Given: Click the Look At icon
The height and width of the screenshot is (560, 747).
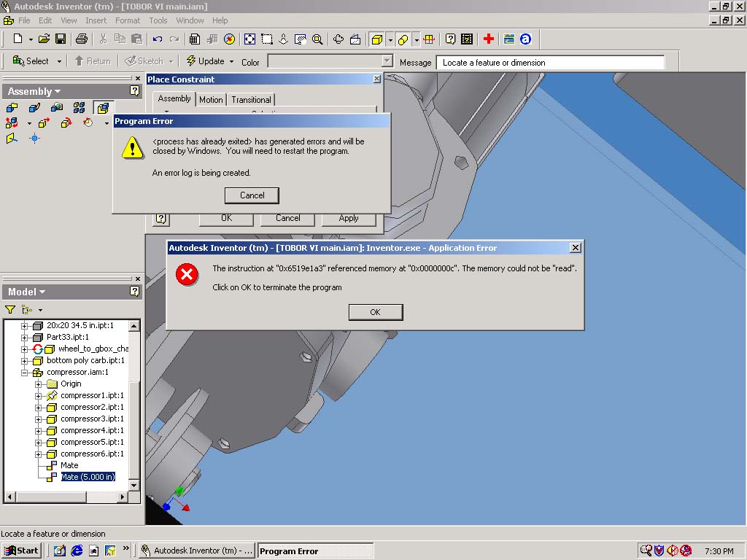Looking at the screenshot, I should coord(355,39).
